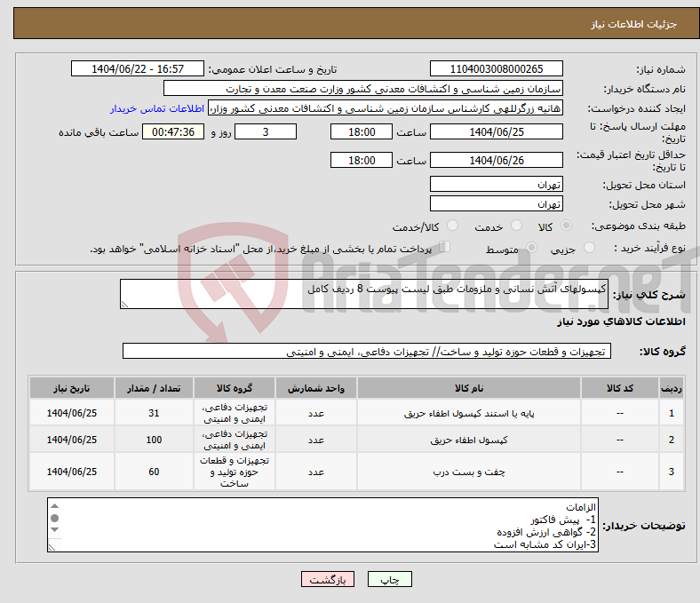Select item چفت و بست درب
The height and width of the screenshot is (603, 700).
[x=469, y=472]
